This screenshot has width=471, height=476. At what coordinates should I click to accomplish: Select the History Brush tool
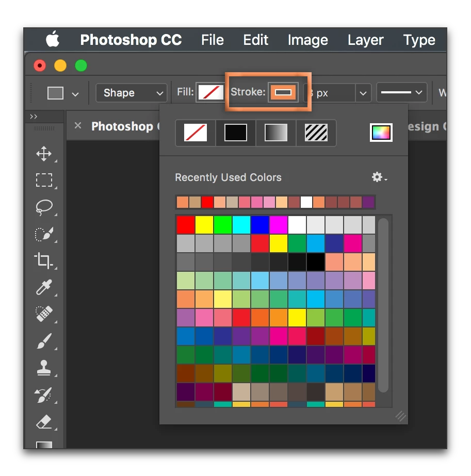pos(44,395)
